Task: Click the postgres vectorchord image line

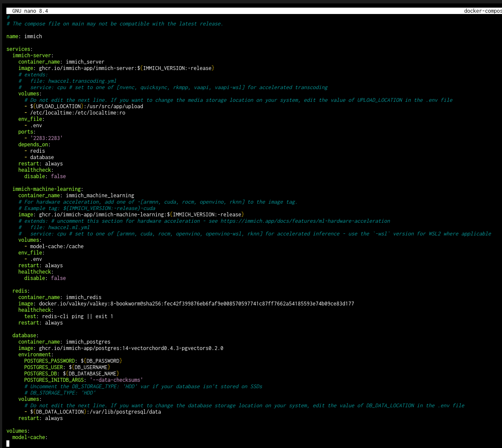Action: [121, 348]
